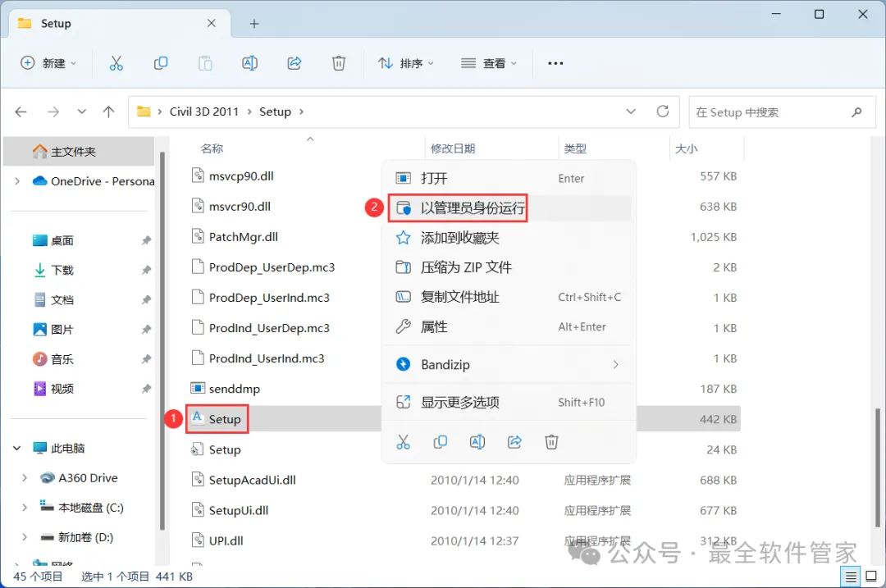The image size is (886, 588).
Task: Open 图片 in the navigation pane
Action: click(62, 330)
